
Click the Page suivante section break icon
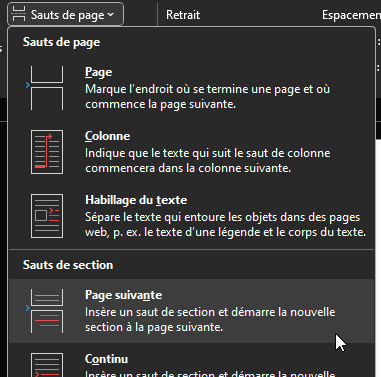46,311
